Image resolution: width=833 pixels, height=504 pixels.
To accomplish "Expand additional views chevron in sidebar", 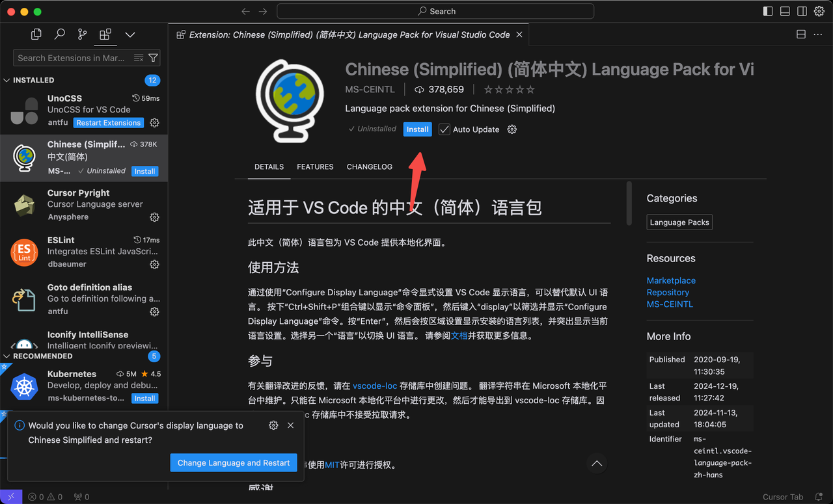I will click(130, 34).
